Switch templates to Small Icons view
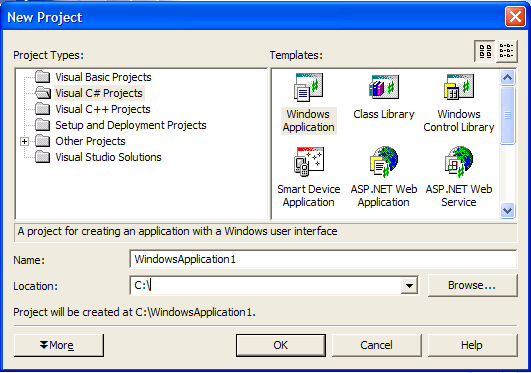This screenshot has height=373, width=531. click(507, 51)
